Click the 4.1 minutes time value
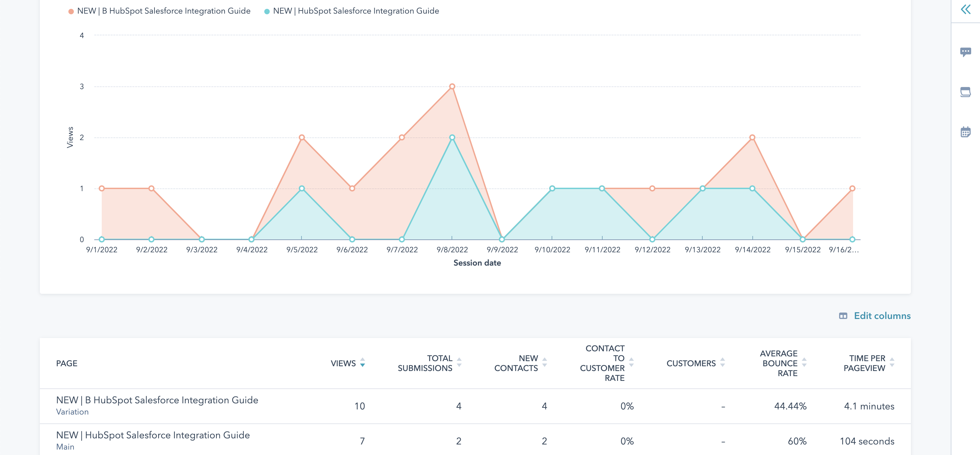This screenshot has height=455, width=980. coord(869,406)
